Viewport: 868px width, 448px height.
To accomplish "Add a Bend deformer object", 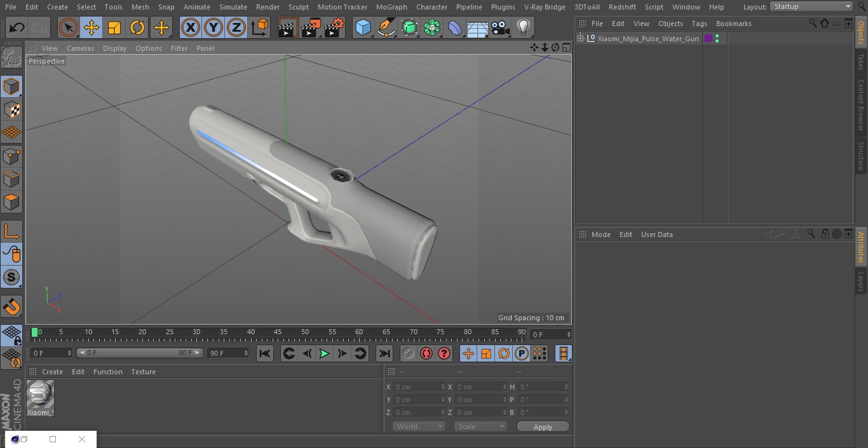I will 455,27.
